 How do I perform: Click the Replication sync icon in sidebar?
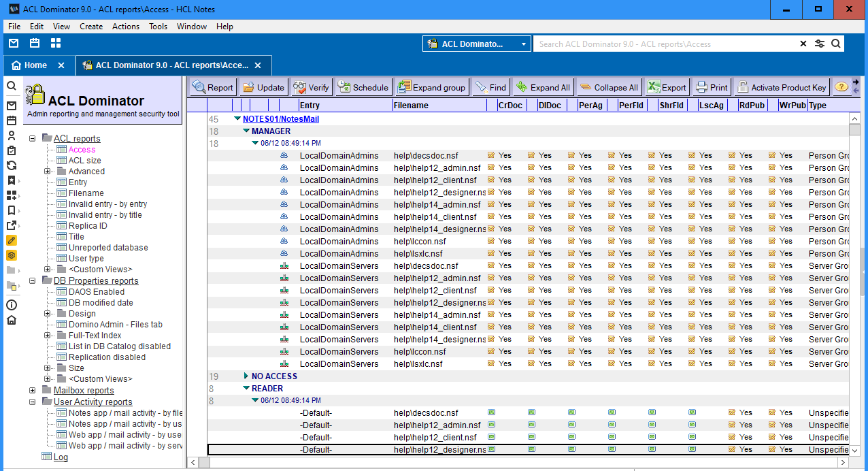tap(12, 165)
